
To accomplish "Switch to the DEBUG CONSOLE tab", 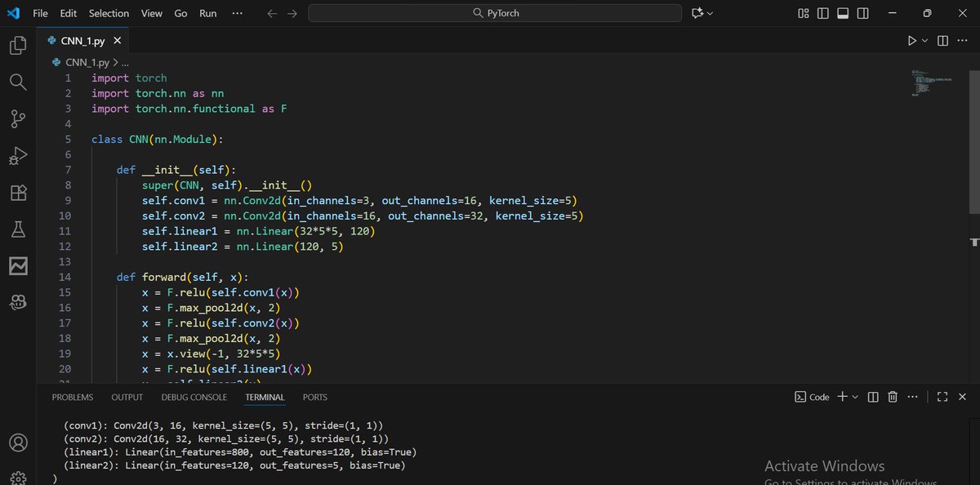I will pyautogui.click(x=194, y=398).
